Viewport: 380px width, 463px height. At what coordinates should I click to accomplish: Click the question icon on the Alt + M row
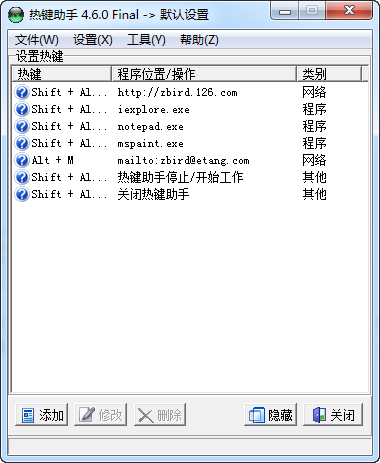coord(22,160)
